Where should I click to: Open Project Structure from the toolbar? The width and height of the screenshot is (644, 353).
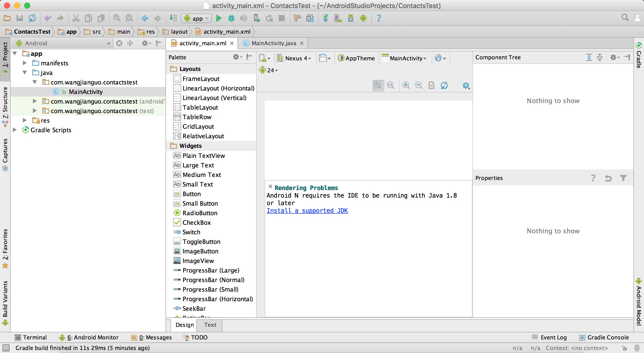coord(310,18)
